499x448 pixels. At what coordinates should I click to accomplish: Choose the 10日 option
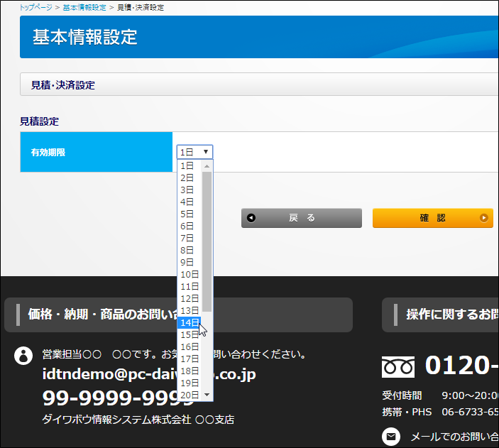click(189, 274)
